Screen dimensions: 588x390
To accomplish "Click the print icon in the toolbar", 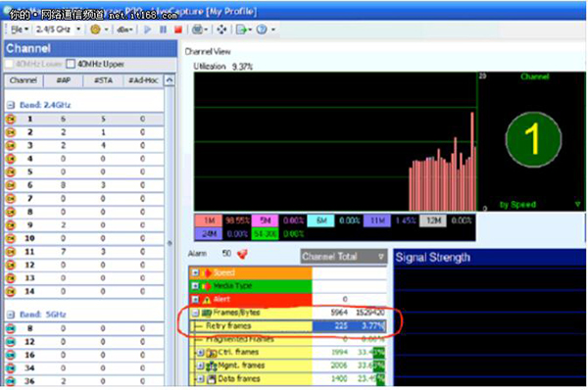I will click(x=197, y=29).
